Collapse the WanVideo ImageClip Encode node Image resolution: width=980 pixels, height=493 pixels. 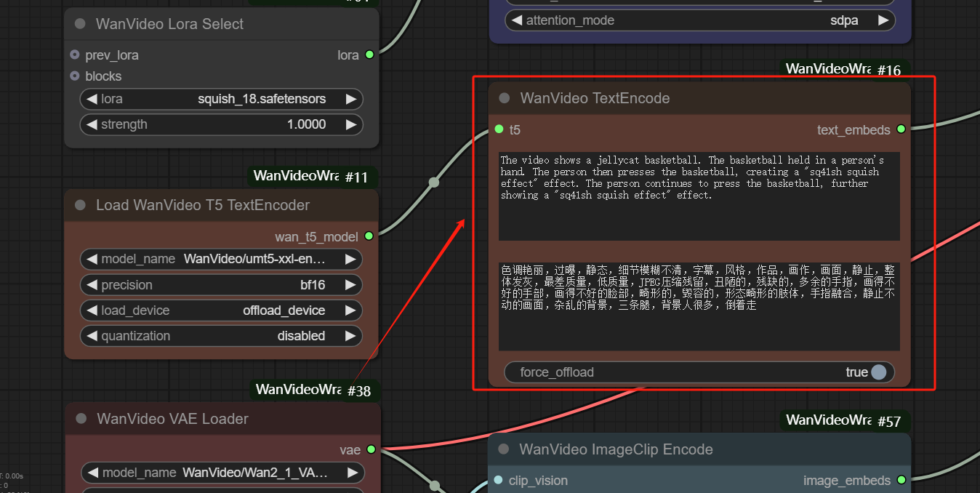point(503,449)
